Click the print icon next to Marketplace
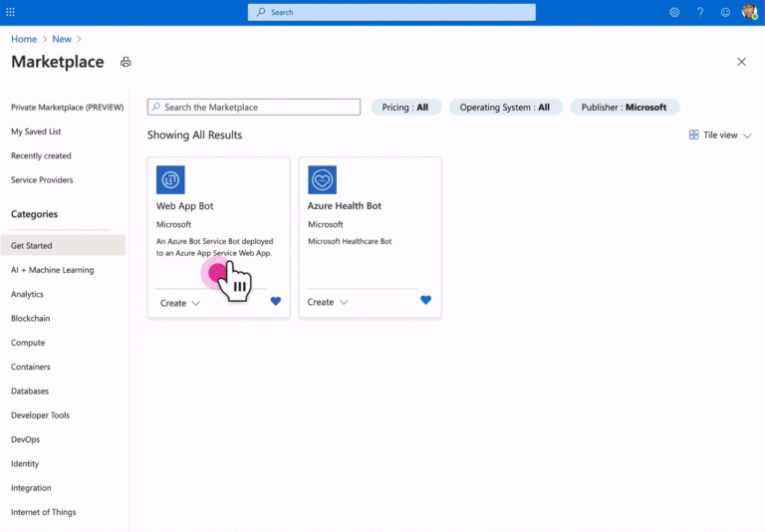Image resolution: width=765 pixels, height=532 pixels. click(x=126, y=62)
